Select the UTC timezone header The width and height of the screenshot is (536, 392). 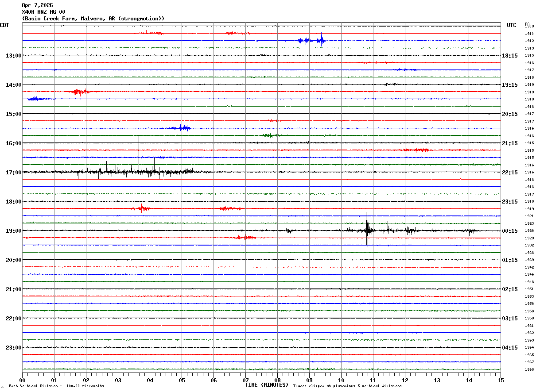click(x=512, y=25)
